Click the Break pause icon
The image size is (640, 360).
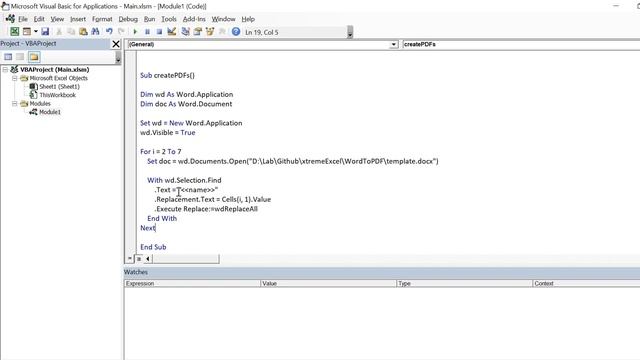tap(147, 31)
